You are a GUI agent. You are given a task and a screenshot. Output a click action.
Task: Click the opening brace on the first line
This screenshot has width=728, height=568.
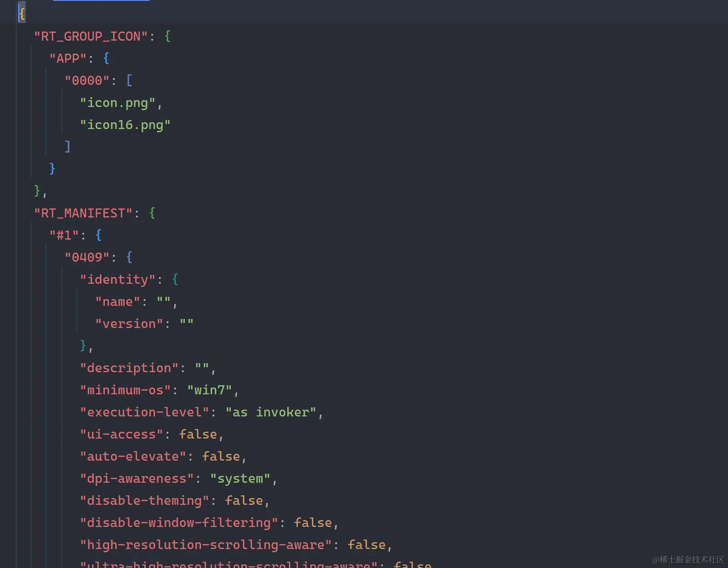tap(22, 14)
